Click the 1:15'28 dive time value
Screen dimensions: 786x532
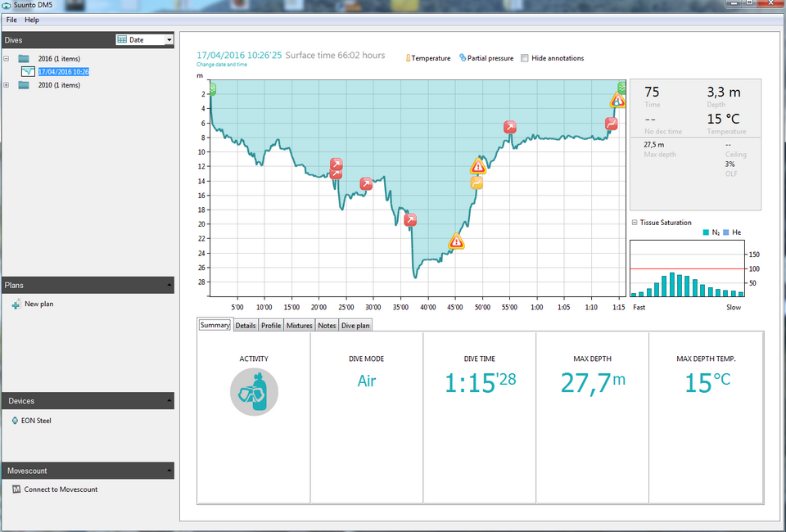481,382
